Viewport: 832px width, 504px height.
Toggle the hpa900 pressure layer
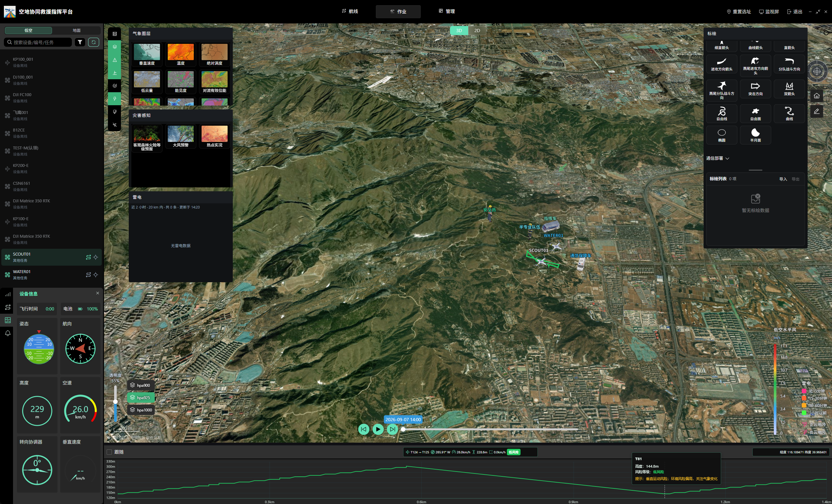140,385
